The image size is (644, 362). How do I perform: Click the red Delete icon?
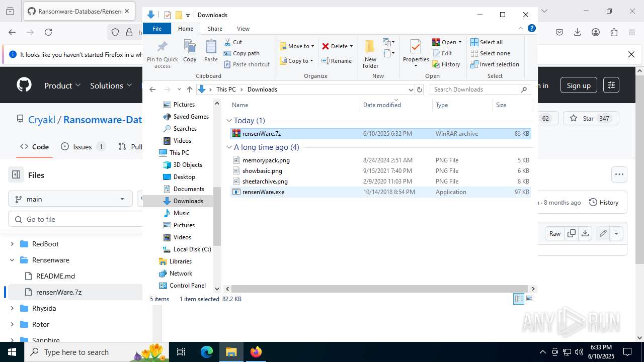point(326,46)
